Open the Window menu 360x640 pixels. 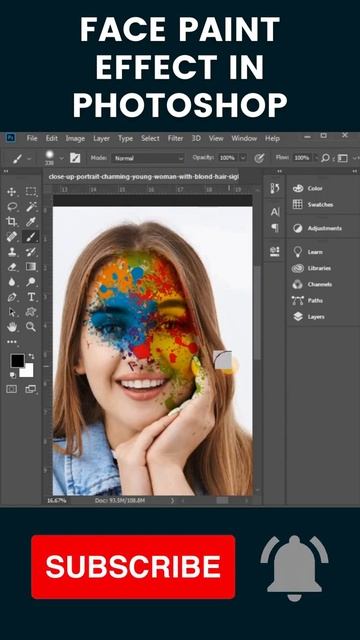click(x=244, y=138)
